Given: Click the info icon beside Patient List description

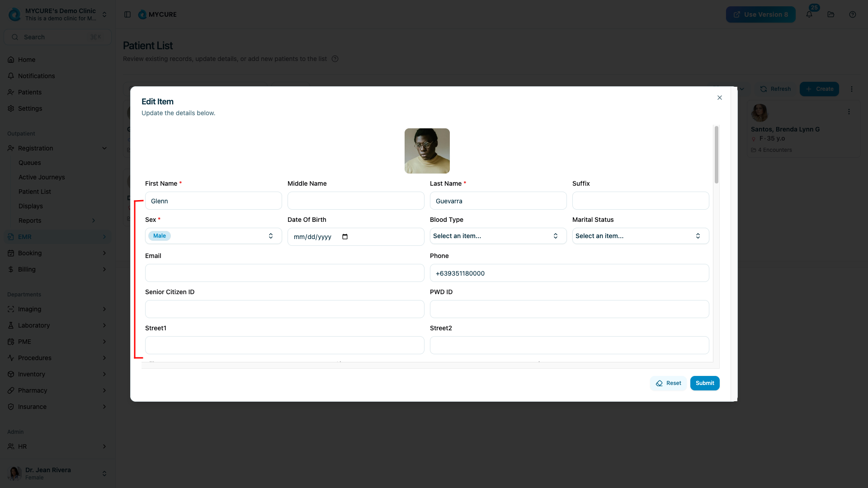Looking at the screenshot, I should click(335, 59).
